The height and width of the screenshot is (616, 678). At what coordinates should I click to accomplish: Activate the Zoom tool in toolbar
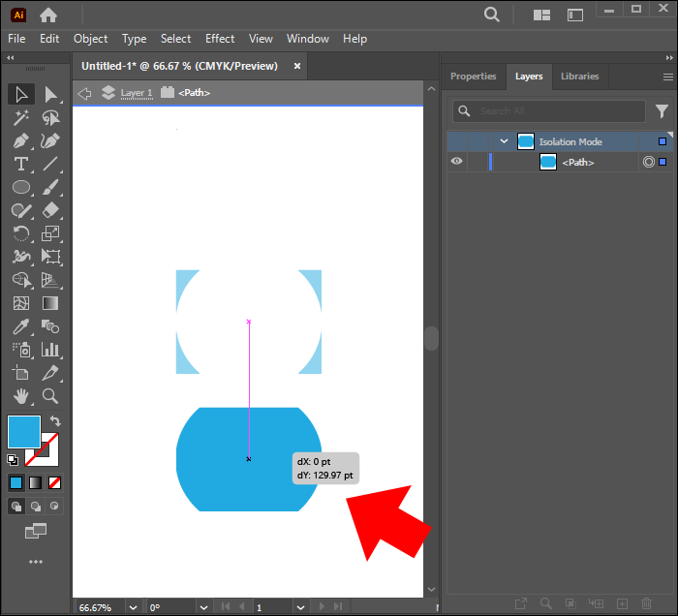click(x=51, y=395)
